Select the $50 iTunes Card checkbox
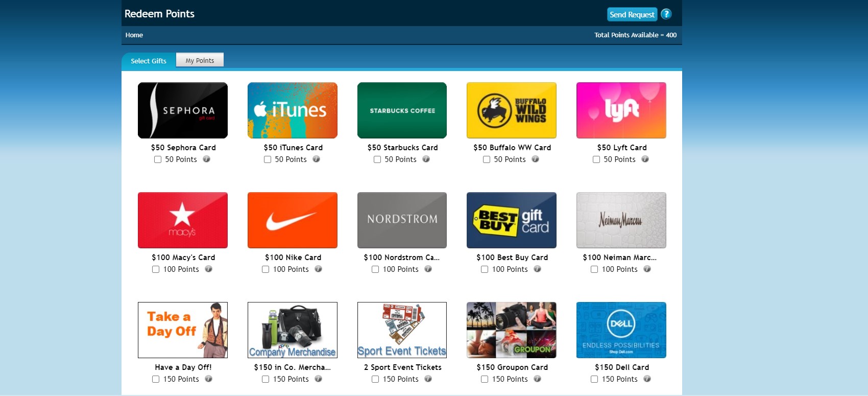This screenshot has width=868, height=396. click(268, 159)
